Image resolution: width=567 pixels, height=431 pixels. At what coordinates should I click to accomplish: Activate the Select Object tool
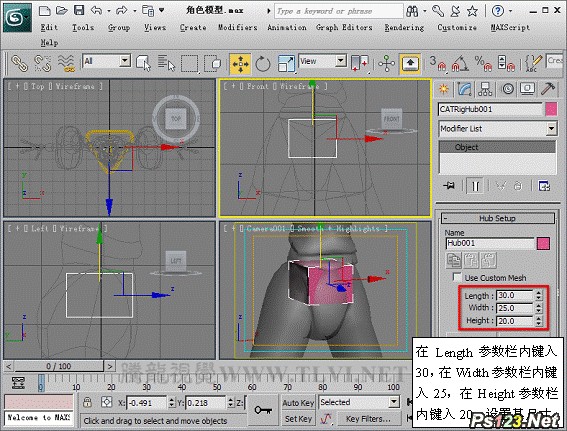pos(144,63)
